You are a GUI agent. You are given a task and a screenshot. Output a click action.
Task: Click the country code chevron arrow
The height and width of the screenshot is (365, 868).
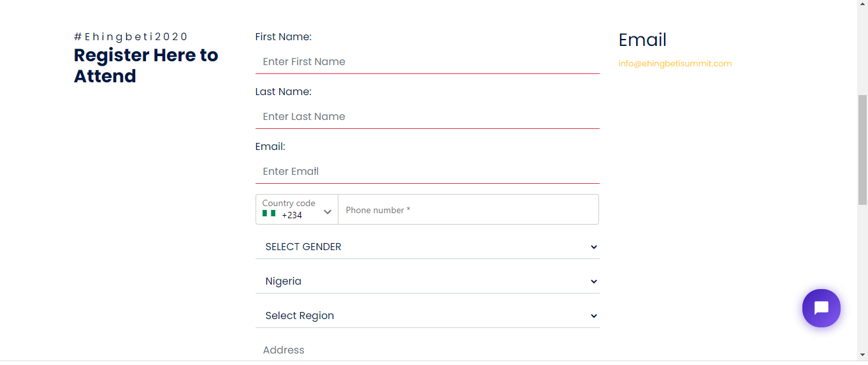[328, 212]
